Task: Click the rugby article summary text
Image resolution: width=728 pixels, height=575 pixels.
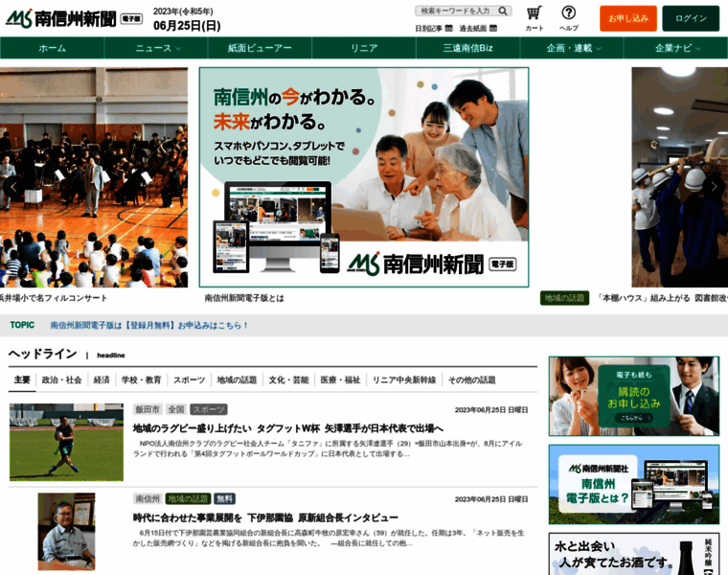Action: [328, 448]
